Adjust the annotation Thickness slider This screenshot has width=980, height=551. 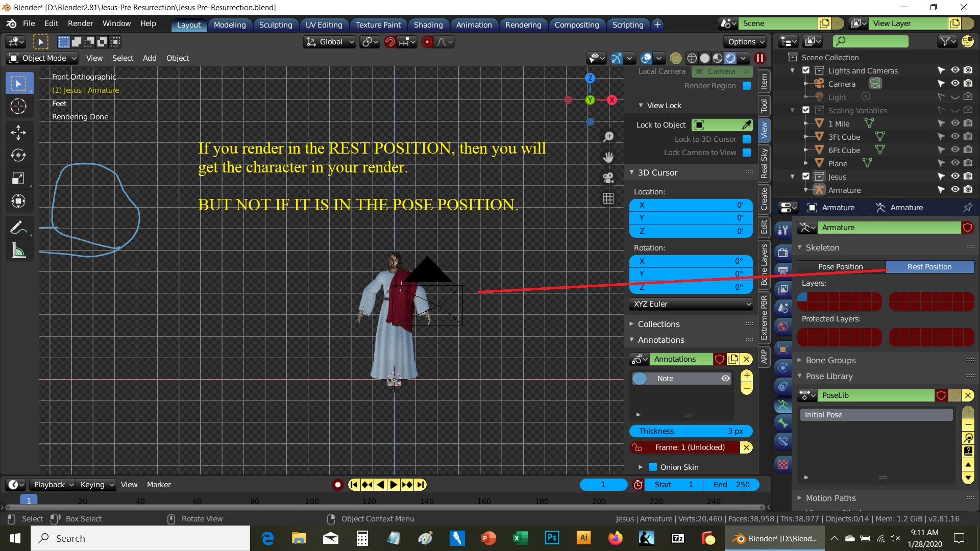pos(691,431)
